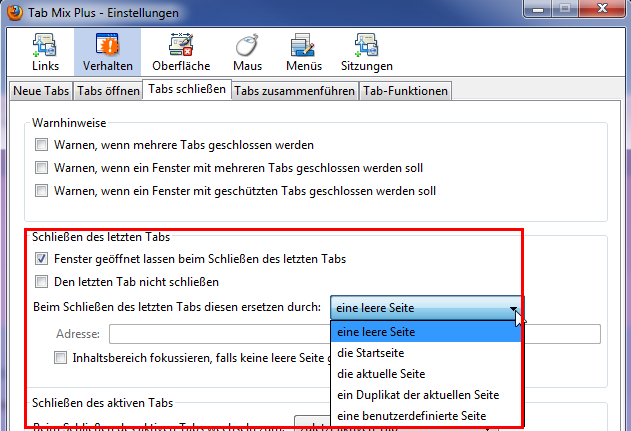Choose 'die aktuelle Seite' option
The image size is (631, 431).
coord(426,374)
